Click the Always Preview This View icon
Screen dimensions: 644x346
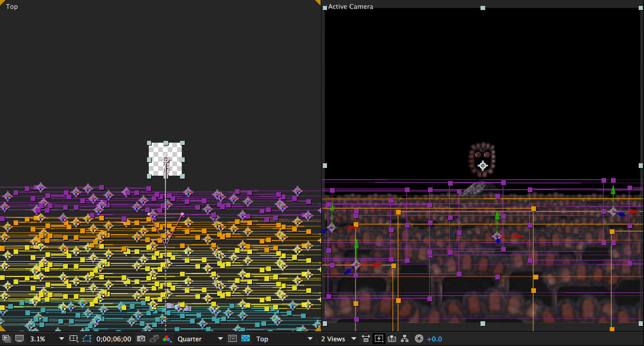point(6,338)
